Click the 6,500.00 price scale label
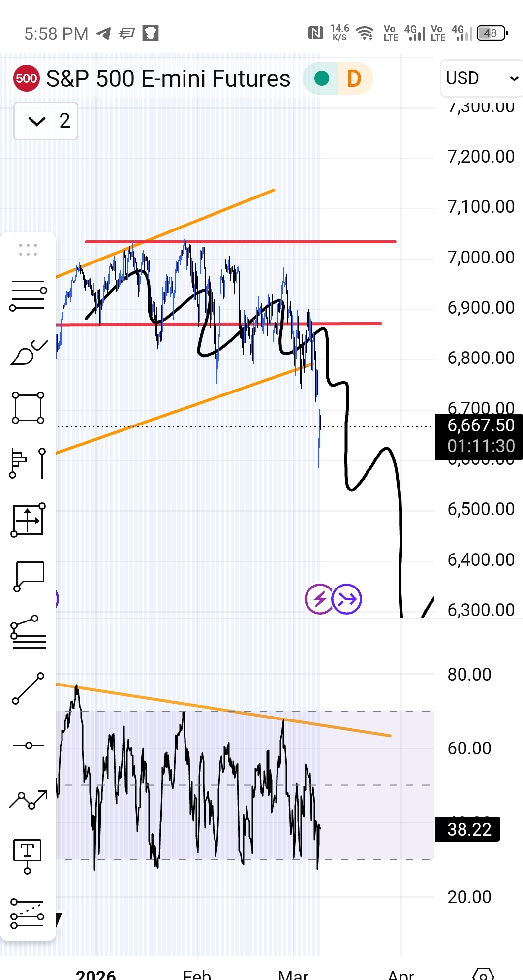The width and height of the screenshot is (523, 980). pyautogui.click(x=481, y=509)
